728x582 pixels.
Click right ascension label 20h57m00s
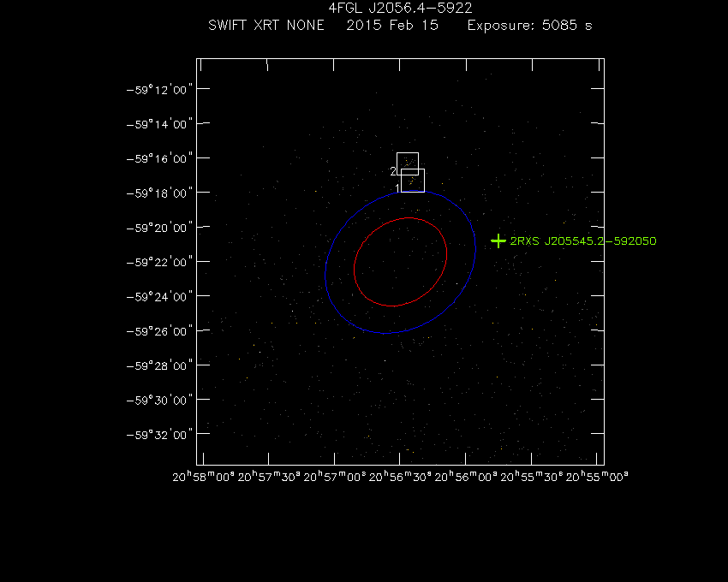pos(335,477)
